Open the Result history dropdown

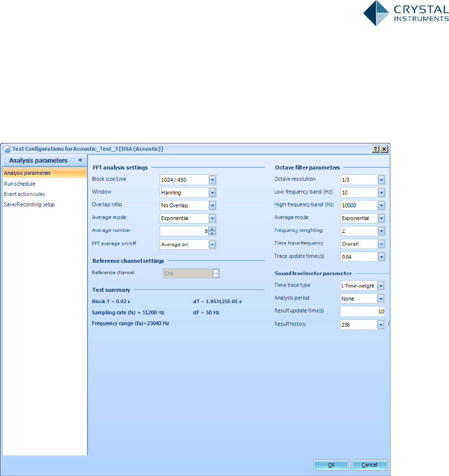(381, 325)
